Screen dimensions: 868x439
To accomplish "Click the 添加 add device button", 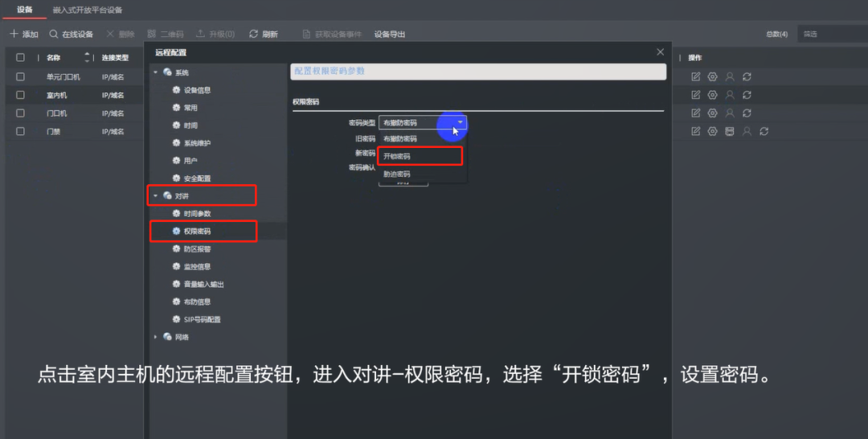I will point(24,35).
